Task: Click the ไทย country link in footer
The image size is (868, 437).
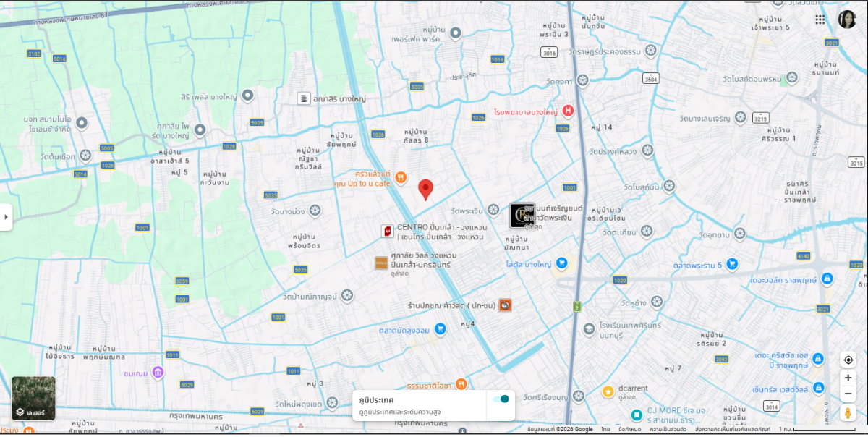Action: click(605, 430)
